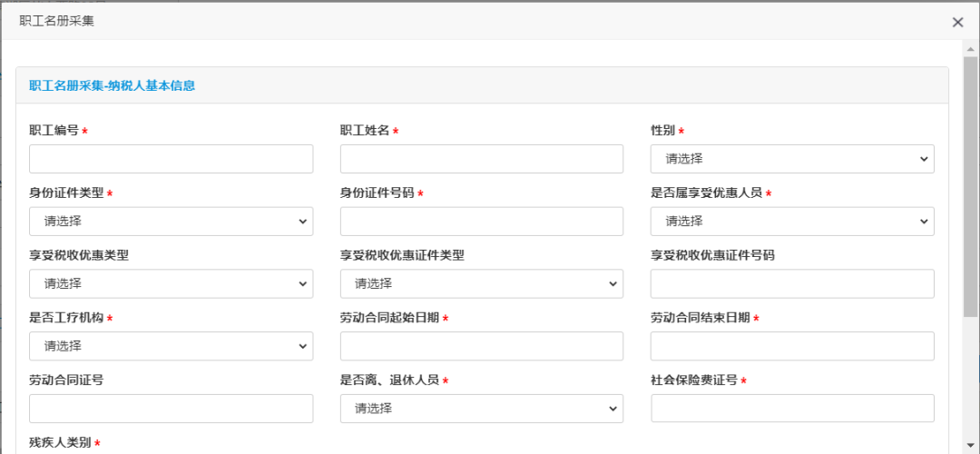The width and height of the screenshot is (980, 454).
Task: Open the 是否工疗机构 dropdown
Action: point(171,347)
